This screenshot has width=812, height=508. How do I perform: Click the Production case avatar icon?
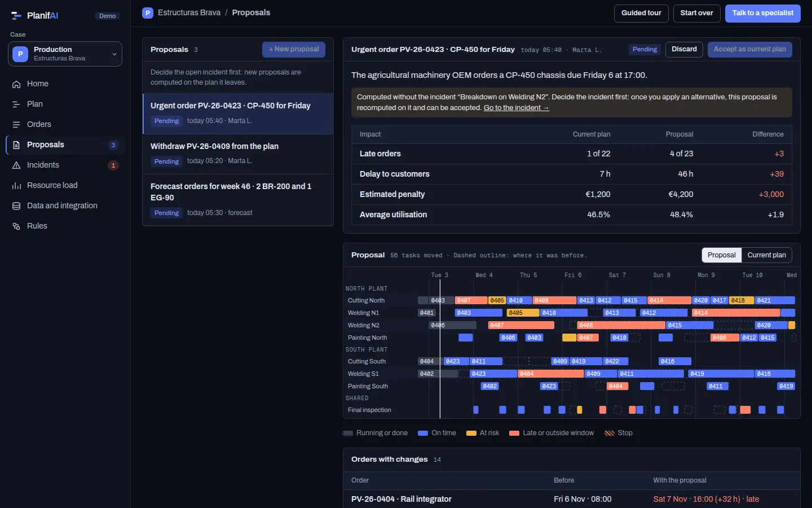click(x=20, y=54)
